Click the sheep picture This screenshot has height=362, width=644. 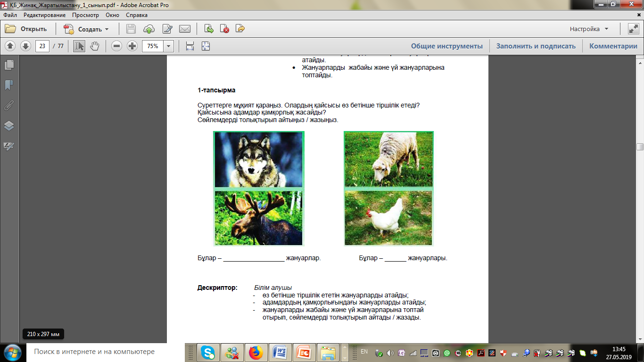[389, 159]
